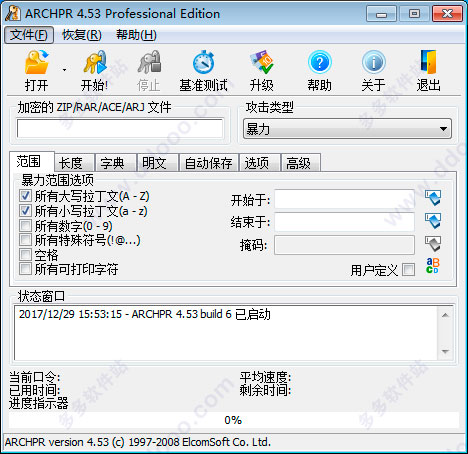Start recovery with the 开始! icon
The width and height of the screenshot is (468, 454).
[x=95, y=62]
